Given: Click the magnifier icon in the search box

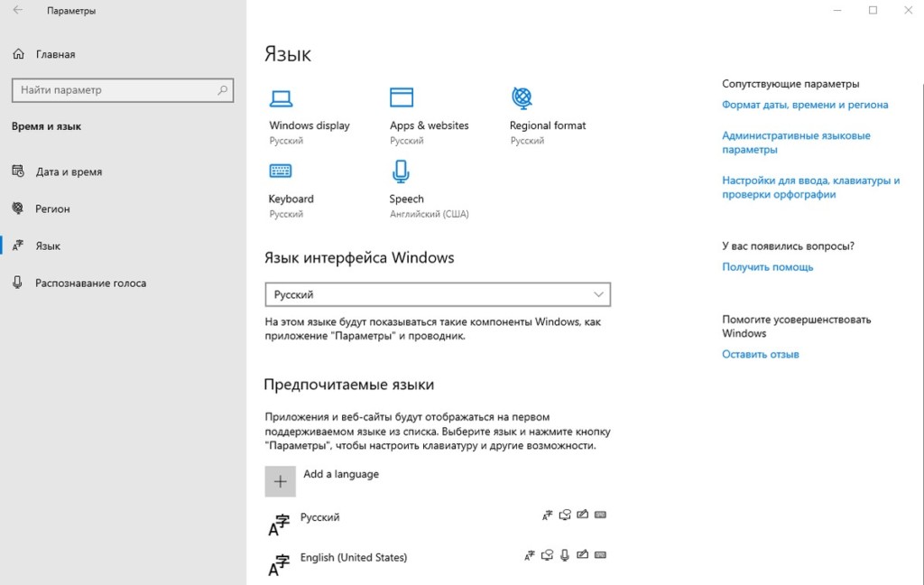Looking at the screenshot, I should [x=223, y=90].
